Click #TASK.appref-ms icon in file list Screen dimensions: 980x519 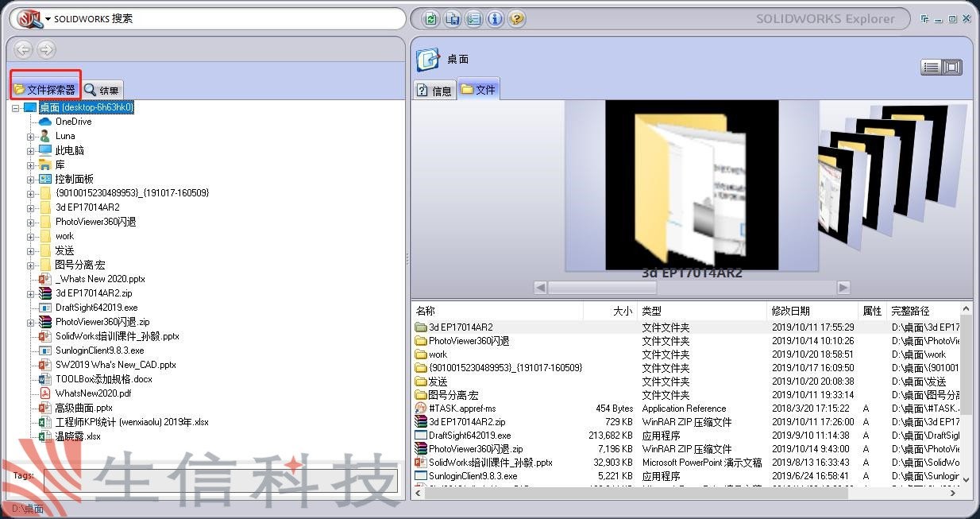[421, 408]
